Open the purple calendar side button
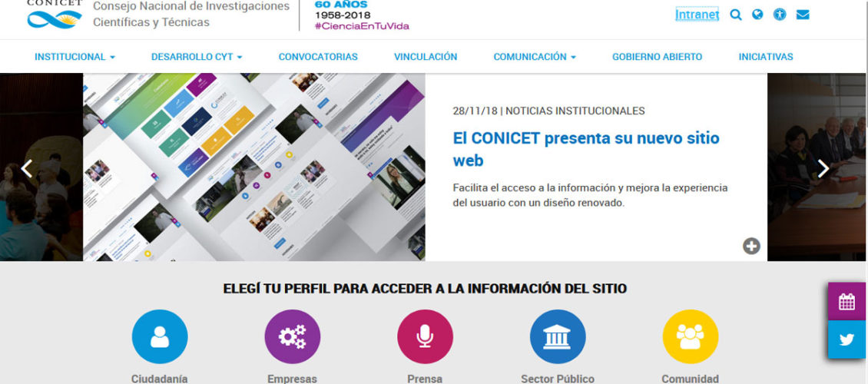This screenshot has height=384, width=868. pos(846,302)
